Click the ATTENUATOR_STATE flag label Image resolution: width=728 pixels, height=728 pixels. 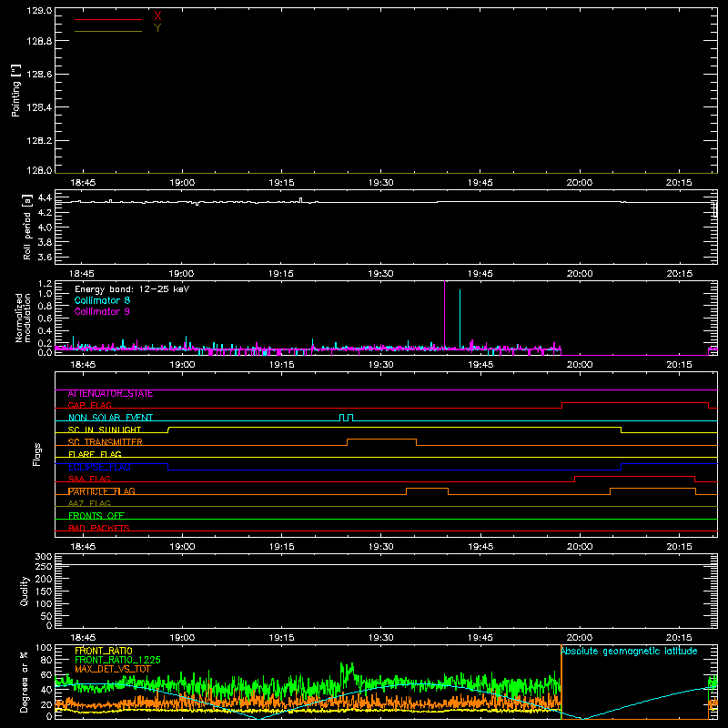pyautogui.click(x=110, y=394)
